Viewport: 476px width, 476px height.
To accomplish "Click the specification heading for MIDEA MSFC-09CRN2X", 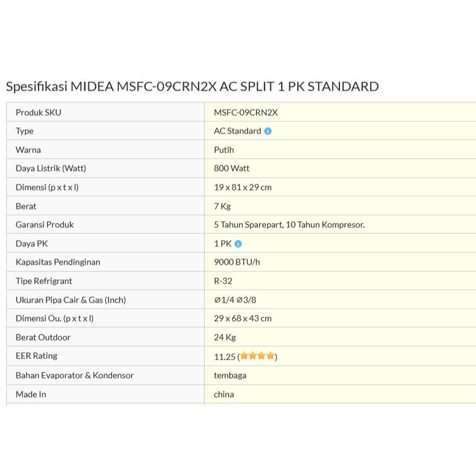I will click(192, 86).
